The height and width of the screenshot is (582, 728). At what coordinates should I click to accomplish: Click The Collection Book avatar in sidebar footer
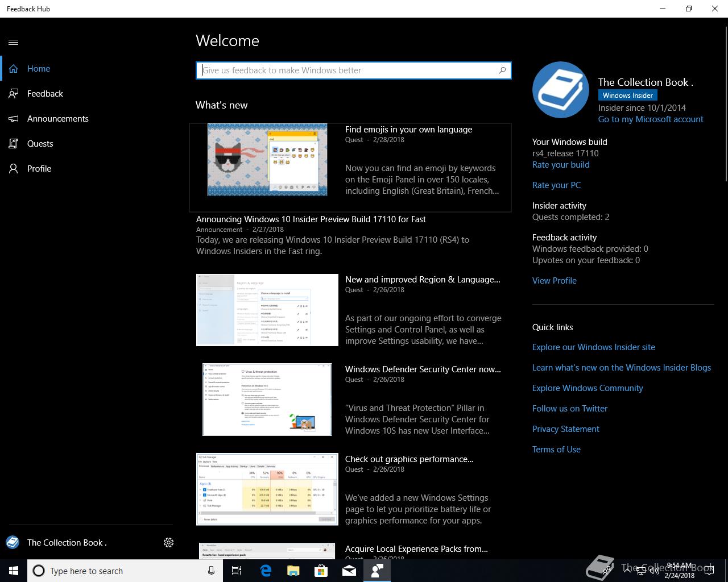13,543
